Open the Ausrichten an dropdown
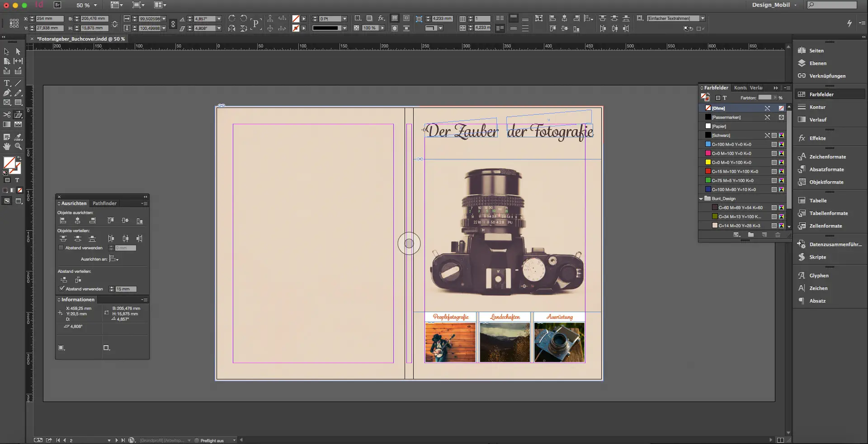Image resolution: width=868 pixels, height=444 pixels. [114, 259]
